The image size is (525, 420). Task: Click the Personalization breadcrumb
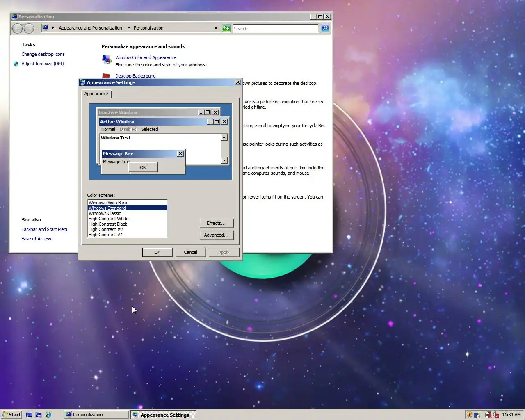pos(148,28)
